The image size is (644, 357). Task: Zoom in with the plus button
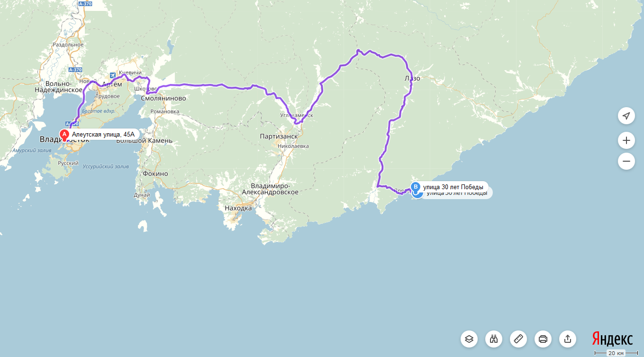point(626,140)
